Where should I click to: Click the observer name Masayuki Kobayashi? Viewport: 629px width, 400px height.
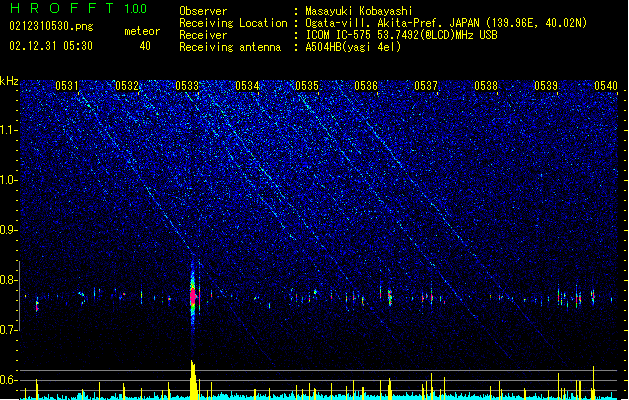359,11
